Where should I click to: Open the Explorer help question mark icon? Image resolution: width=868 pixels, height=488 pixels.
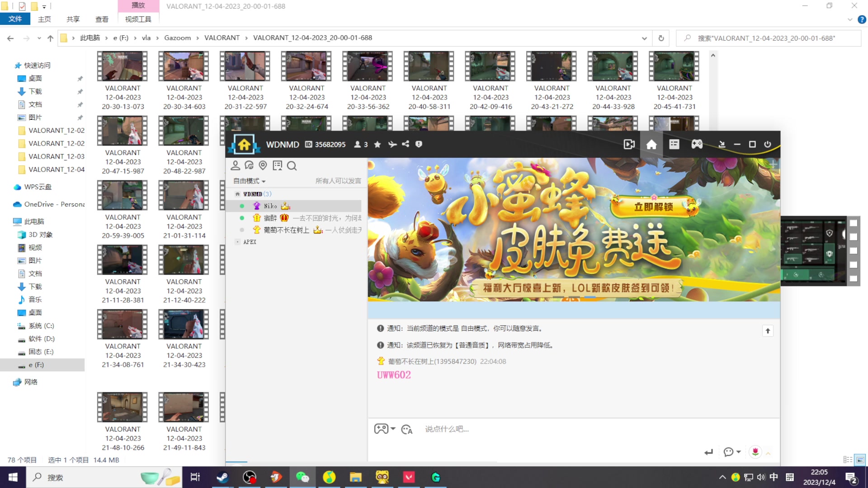(x=862, y=19)
